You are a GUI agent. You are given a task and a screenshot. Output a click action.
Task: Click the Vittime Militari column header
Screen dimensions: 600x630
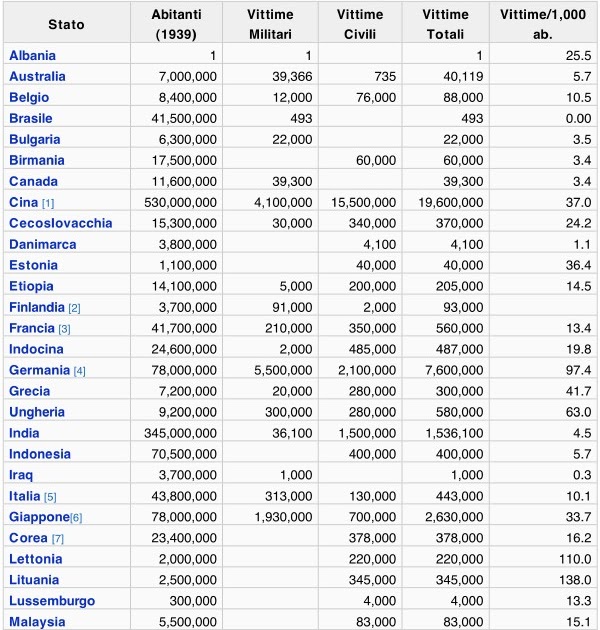click(270, 22)
